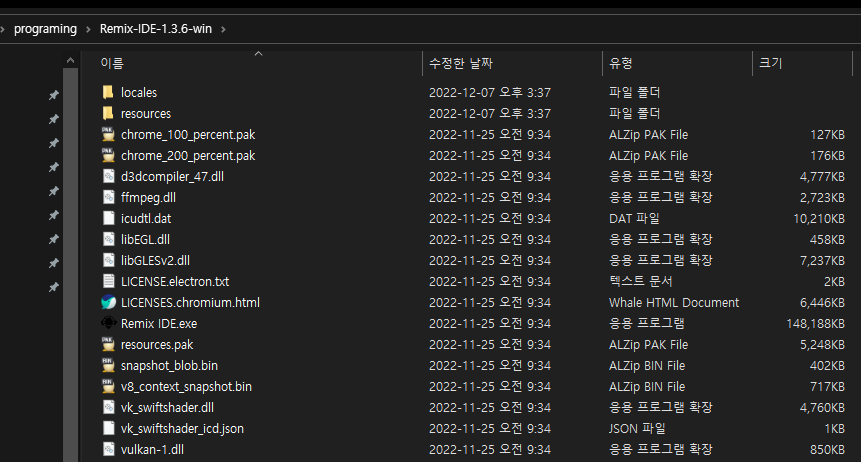This screenshot has width=861, height=462.
Task: Click the navigation pane vertical scrollbar
Action: point(70,264)
